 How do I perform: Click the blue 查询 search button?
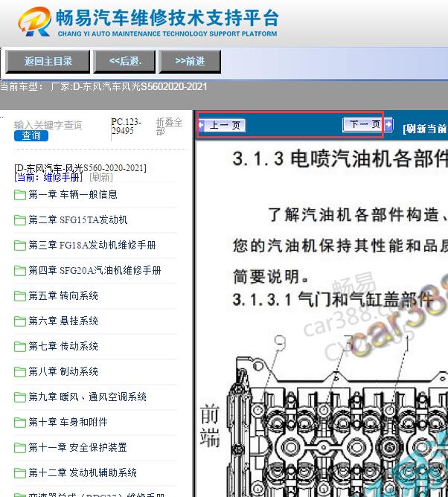[31, 135]
